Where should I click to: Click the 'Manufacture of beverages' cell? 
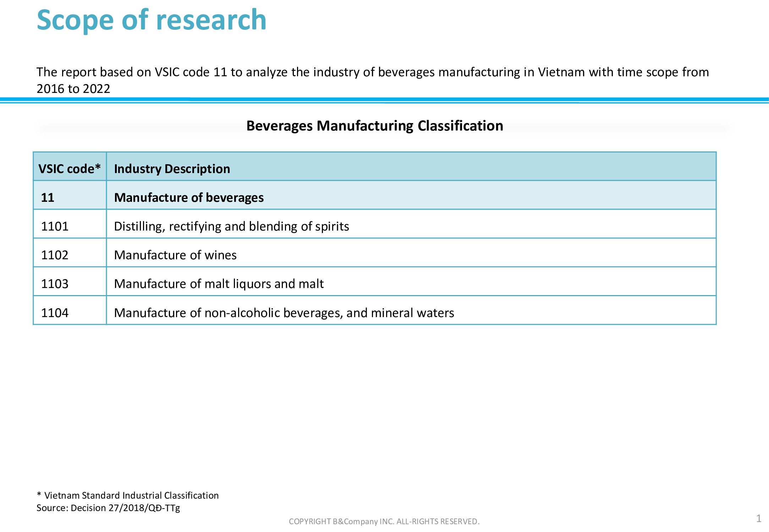click(189, 197)
